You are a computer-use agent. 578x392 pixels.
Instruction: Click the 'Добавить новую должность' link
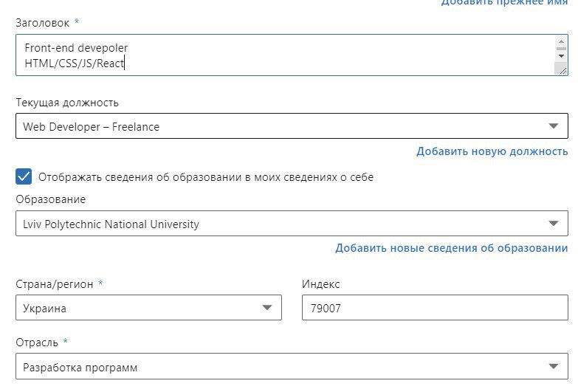tap(492, 151)
